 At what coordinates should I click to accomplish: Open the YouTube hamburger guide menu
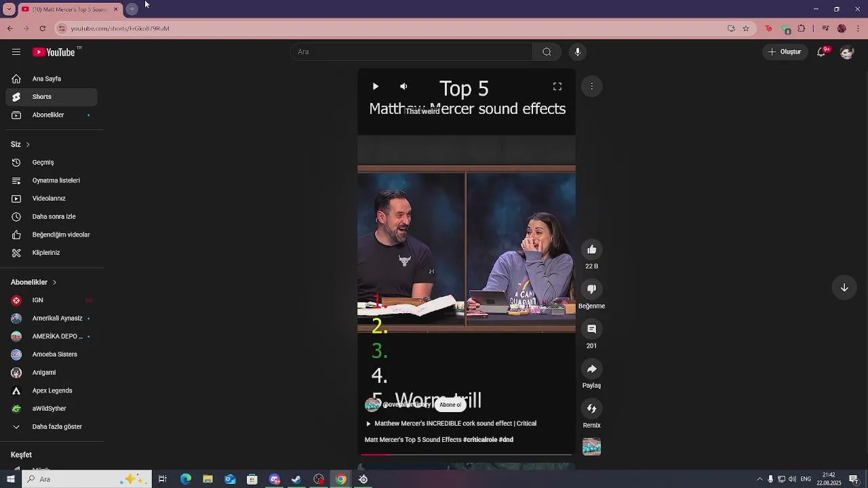click(16, 52)
